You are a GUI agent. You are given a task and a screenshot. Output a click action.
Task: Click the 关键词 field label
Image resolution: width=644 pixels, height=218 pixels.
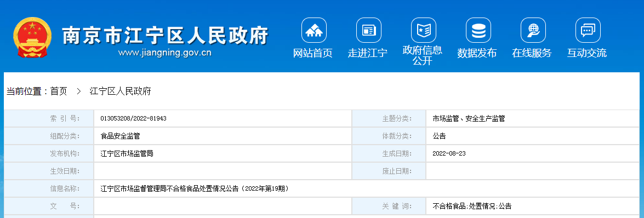tap(397, 206)
